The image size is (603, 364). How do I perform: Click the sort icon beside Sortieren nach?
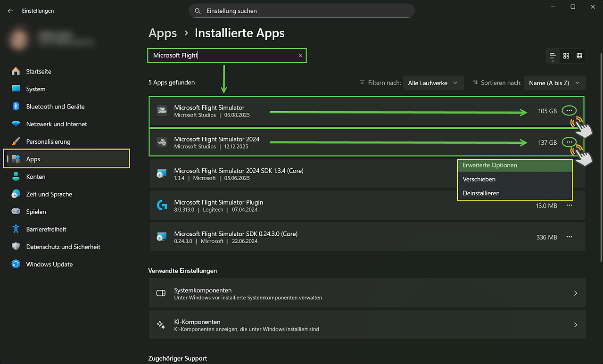(475, 82)
